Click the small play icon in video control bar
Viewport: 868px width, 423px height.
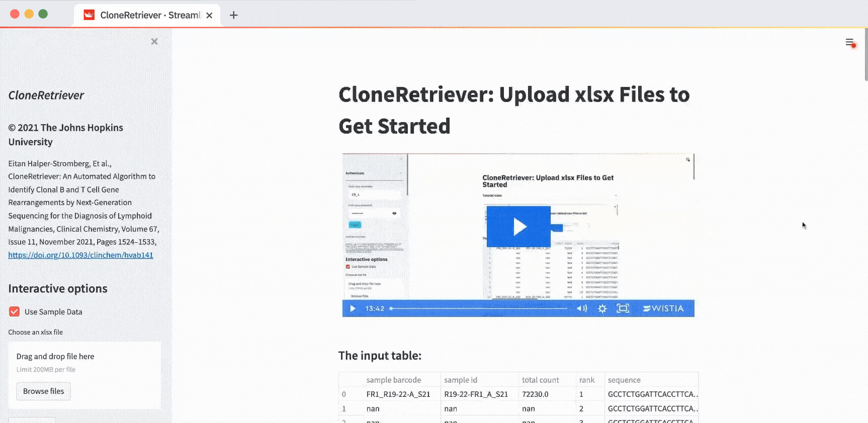click(x=353, y=308)
